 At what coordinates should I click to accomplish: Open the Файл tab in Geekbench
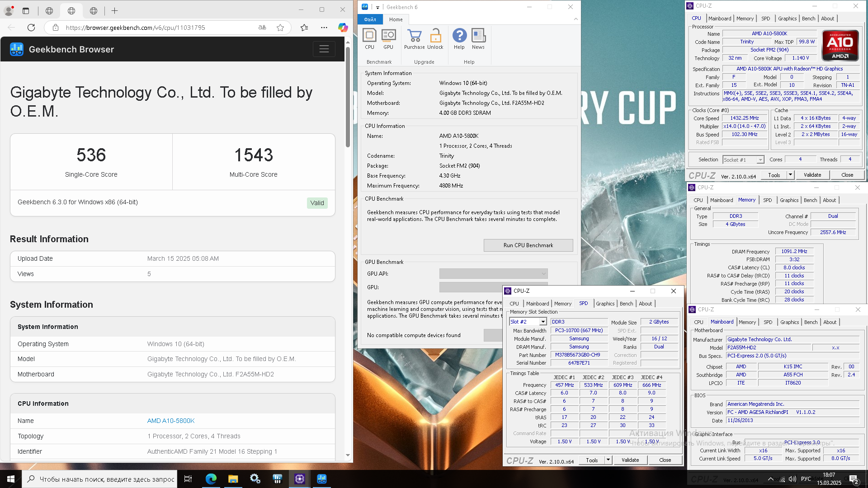pos(370,19)
